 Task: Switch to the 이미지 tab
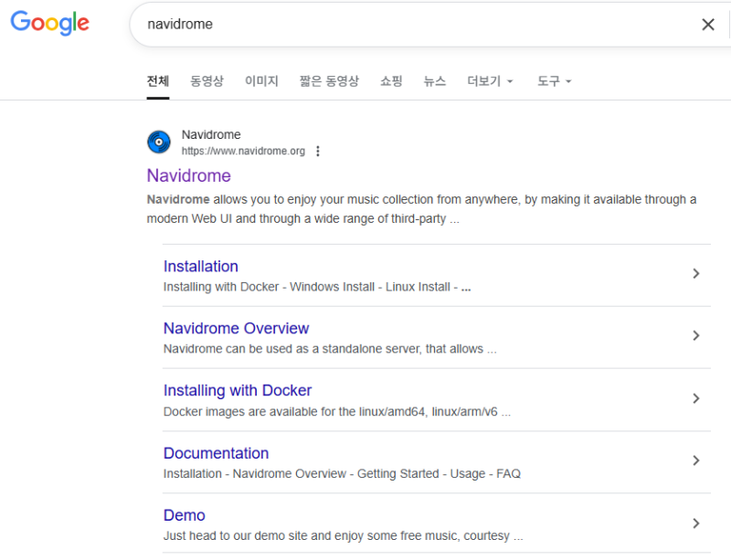pos(261,81)
